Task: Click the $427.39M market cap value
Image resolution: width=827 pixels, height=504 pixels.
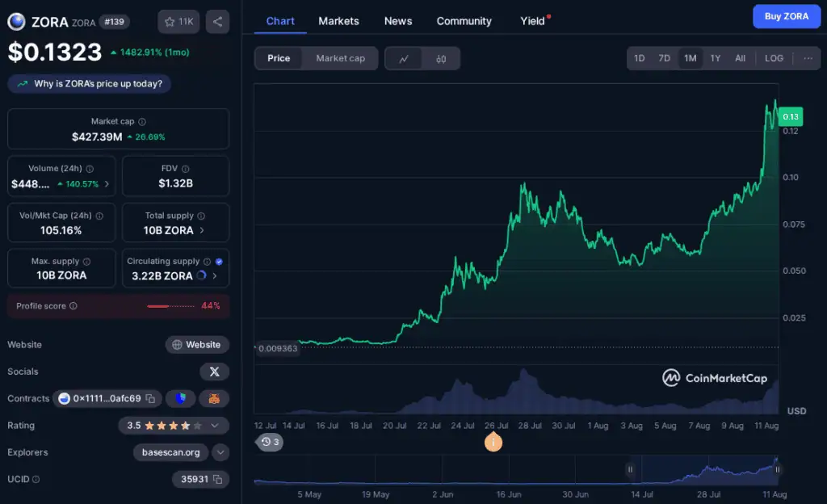Action: click(97, 137)
